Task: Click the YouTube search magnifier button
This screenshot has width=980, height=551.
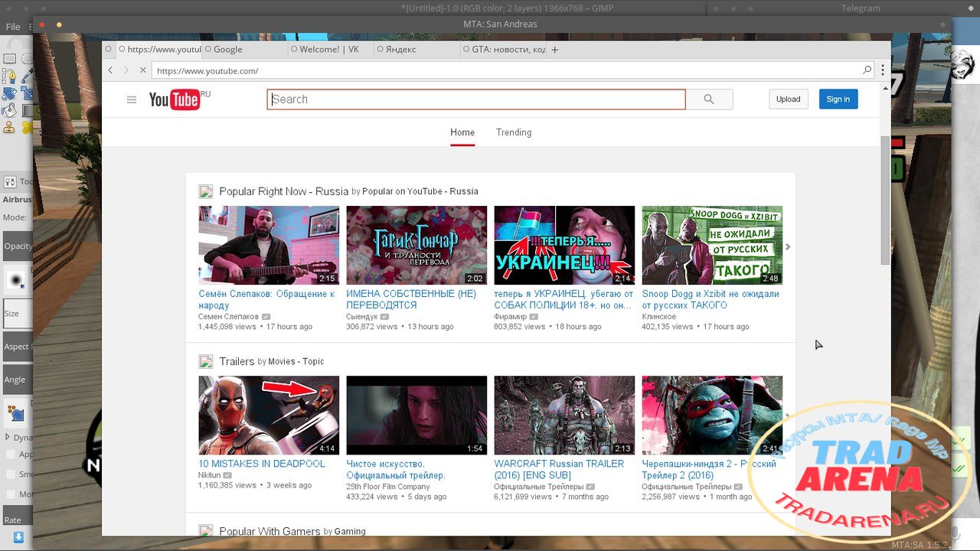Action: 709,99
